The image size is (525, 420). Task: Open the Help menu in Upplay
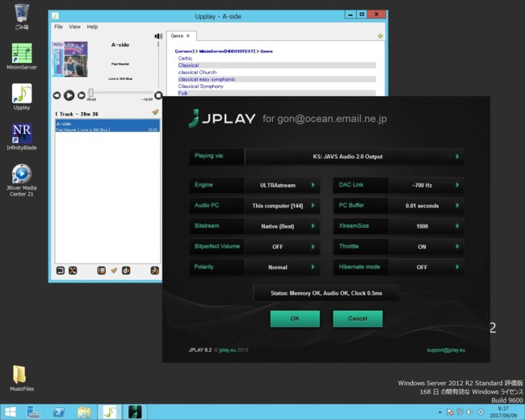coord(92,27)
